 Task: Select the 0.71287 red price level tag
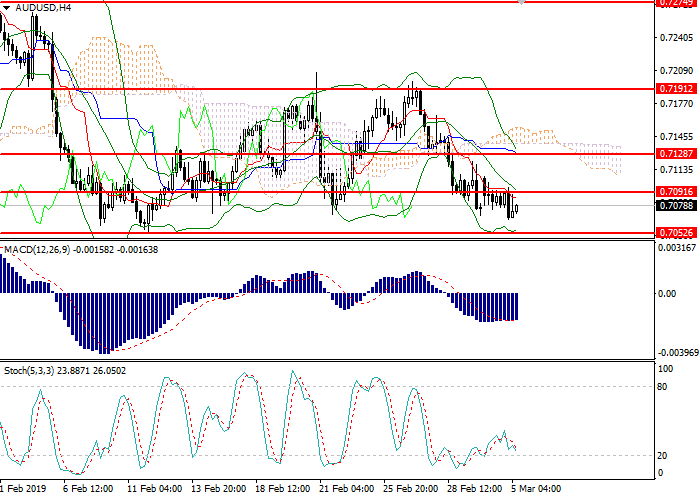coord(674,154)
